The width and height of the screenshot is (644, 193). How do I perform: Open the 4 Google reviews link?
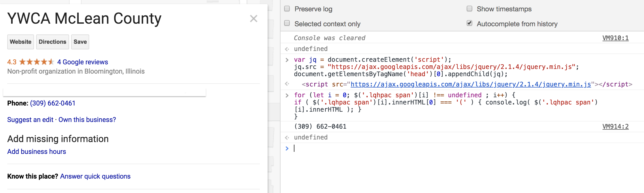82,62
